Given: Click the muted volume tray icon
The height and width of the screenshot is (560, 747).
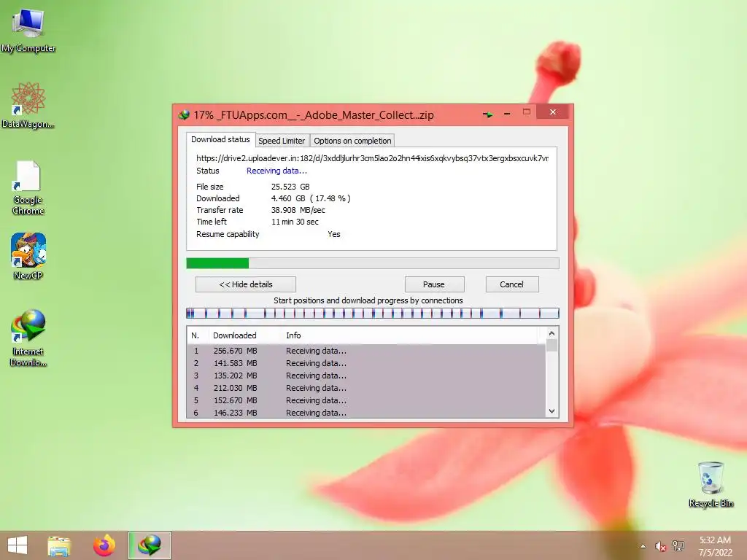Looking at the screenshot, I should click(x=660, y=546).
